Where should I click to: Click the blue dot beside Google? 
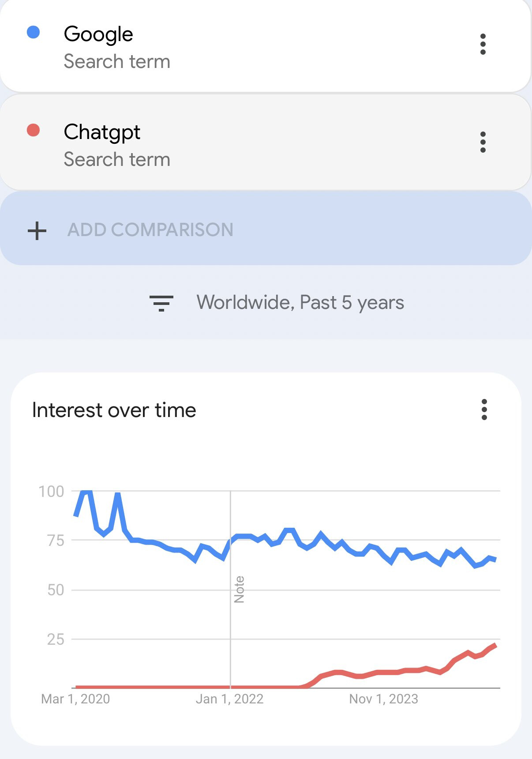[x=34, y=32]
